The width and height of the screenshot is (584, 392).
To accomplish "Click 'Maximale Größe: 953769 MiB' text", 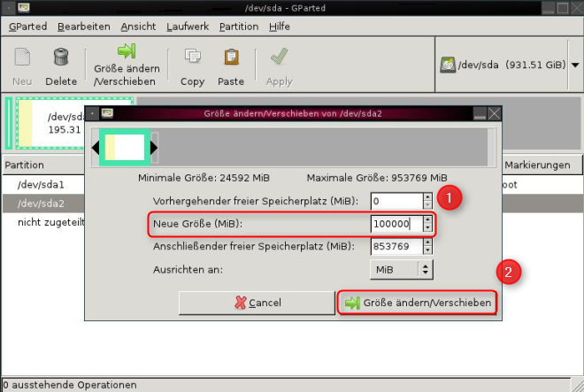I will [x=377, y=178].
